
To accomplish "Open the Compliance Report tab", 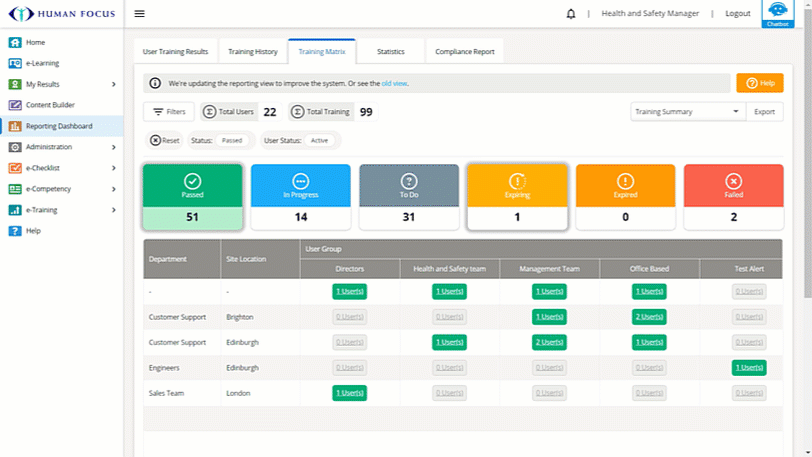I will pyautogui.click(x=464, y=51).
